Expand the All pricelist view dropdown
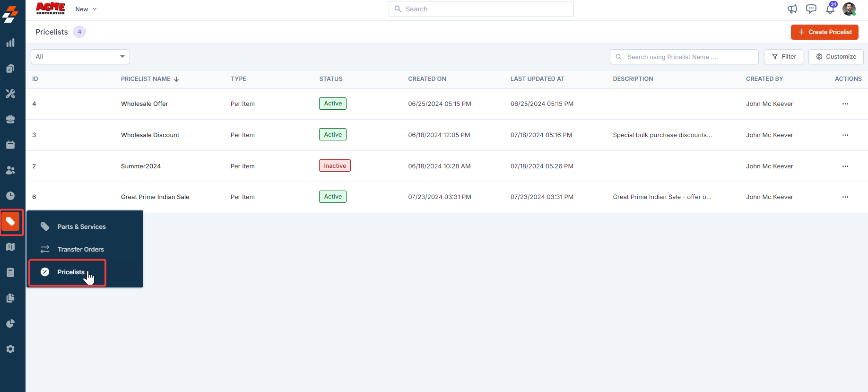This screenshot has width=868, height=392. 80,57
